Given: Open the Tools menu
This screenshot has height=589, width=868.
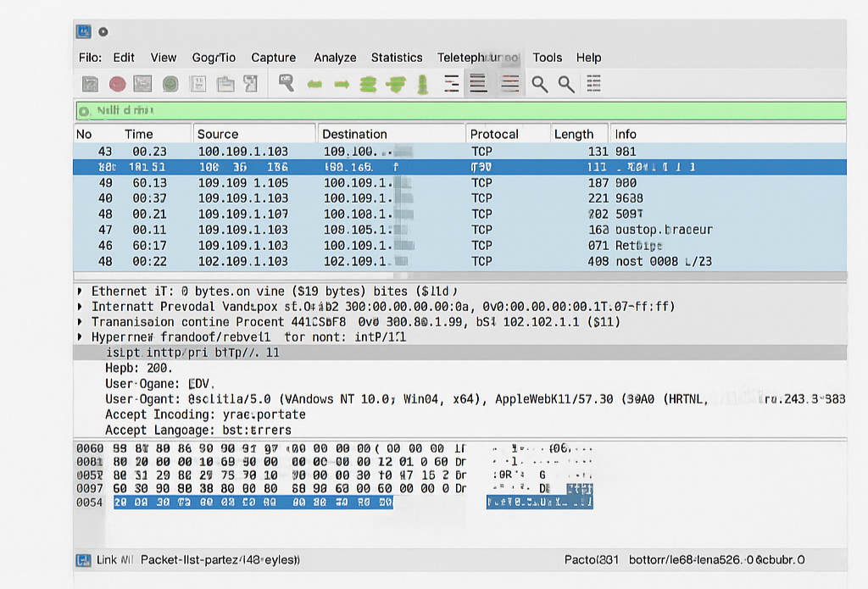Looking at the screenshot, I should (548, 58).
